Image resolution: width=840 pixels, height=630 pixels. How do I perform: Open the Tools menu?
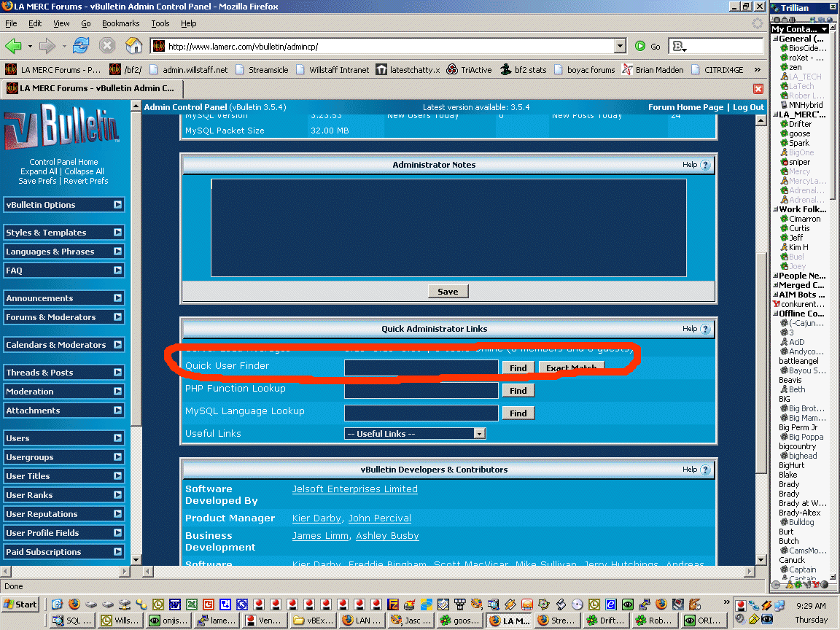coord(160,23)
